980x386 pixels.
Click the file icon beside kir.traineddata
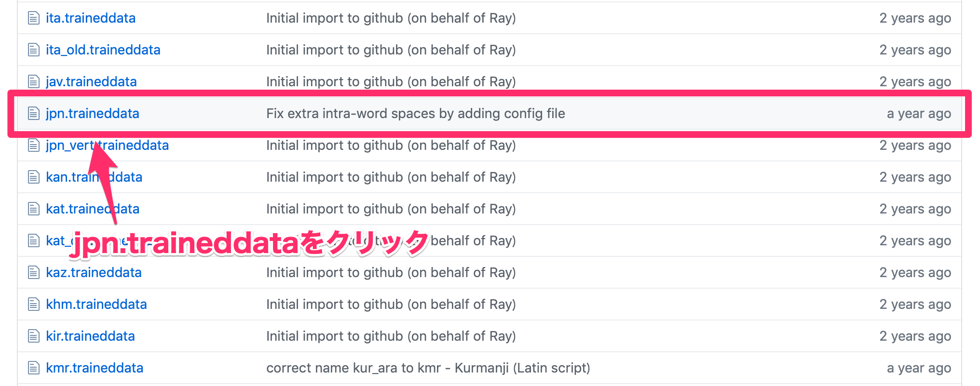[x=33, y=336]
